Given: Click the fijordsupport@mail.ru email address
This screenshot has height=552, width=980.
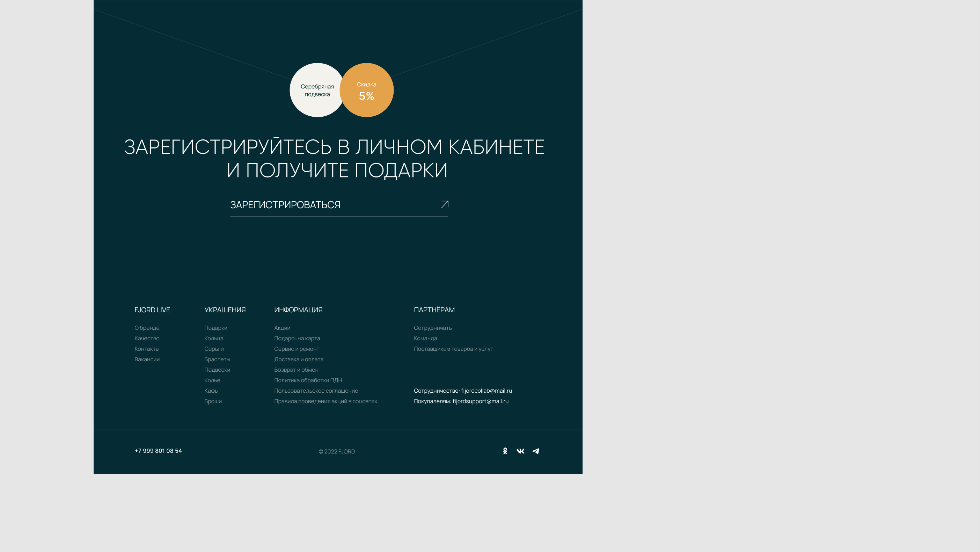Looking at the screenshot, I should click(x=481, y=401).
